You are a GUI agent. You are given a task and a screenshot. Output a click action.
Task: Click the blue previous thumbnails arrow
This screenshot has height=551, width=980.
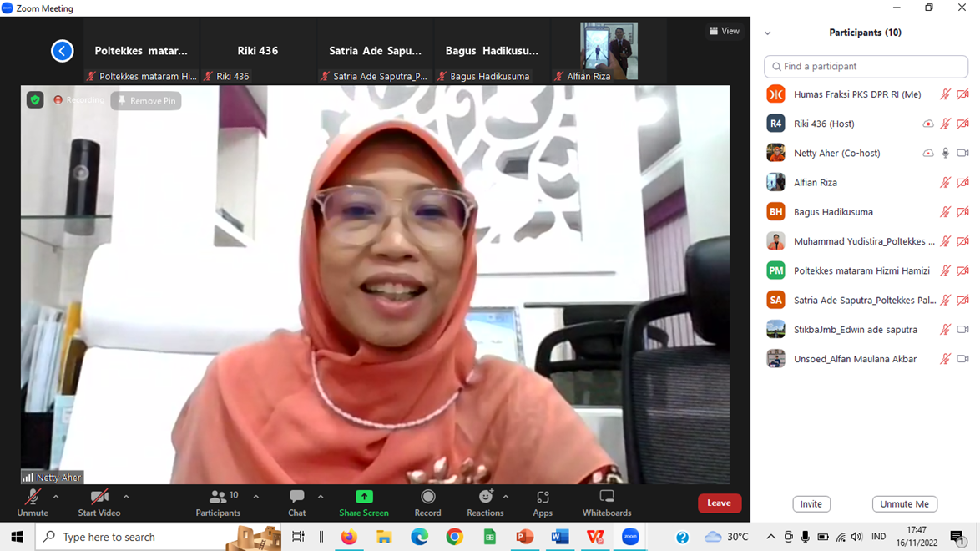(62, 51)
